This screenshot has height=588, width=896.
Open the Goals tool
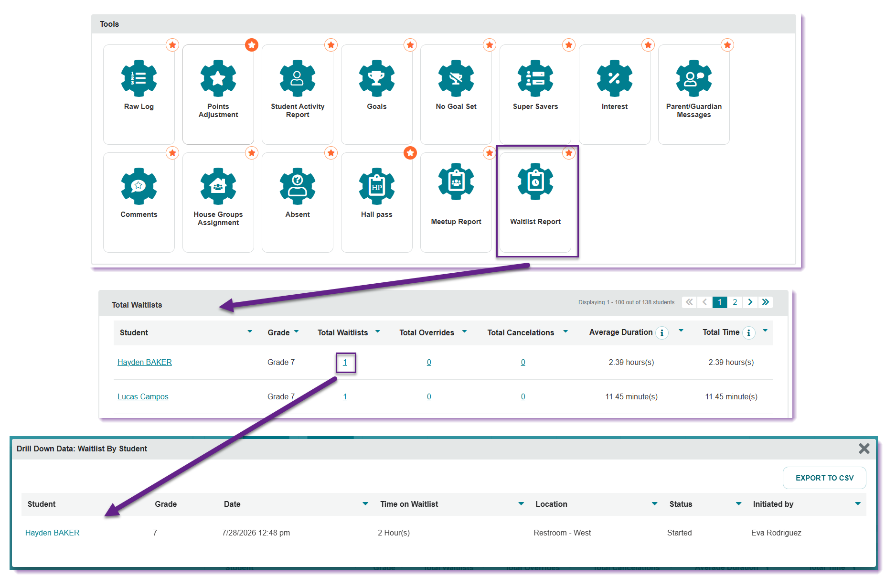coord(377,94)
